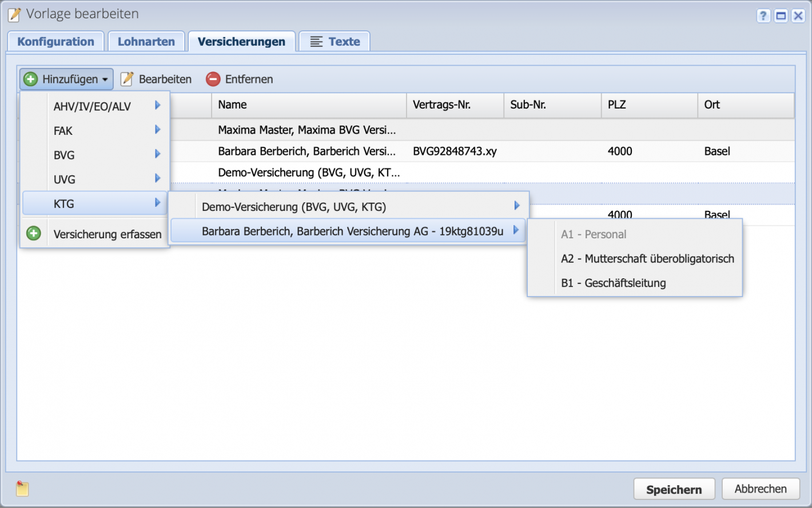Select B1 - Geschäftsleitung

coord(613,283)
